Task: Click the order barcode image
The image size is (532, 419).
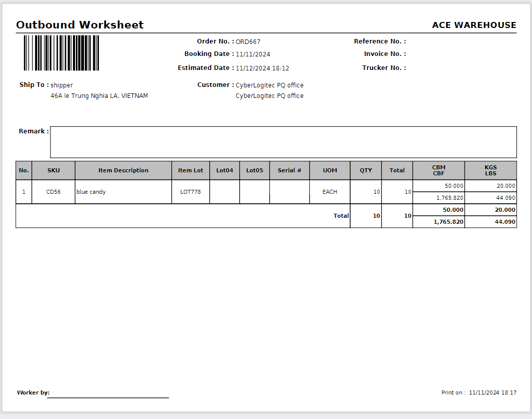Action: (61, 53)
